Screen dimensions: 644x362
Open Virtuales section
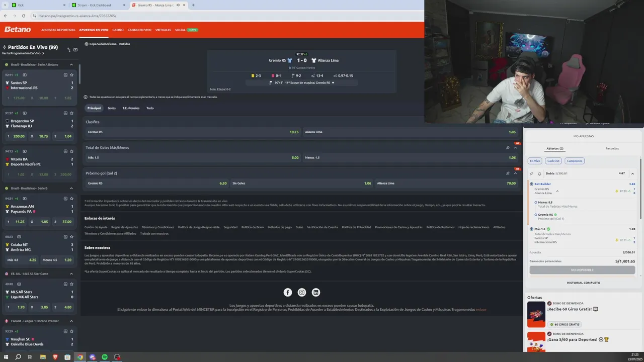point(163,30)
